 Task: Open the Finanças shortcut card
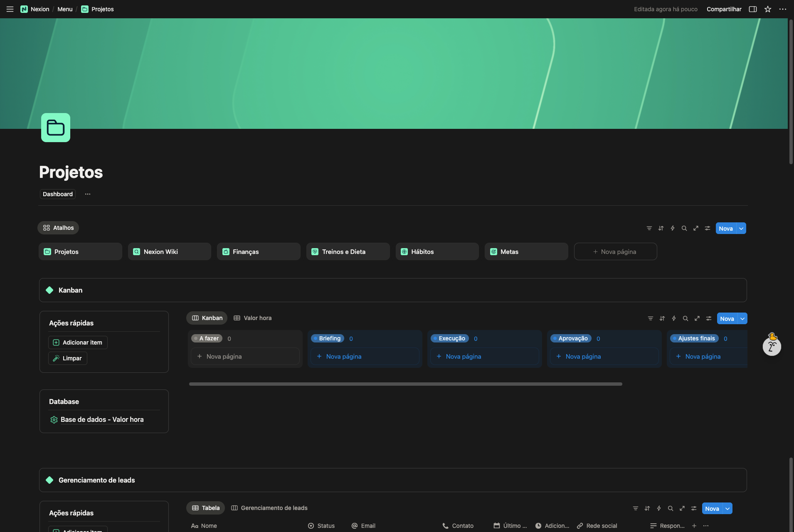(258, 251)
